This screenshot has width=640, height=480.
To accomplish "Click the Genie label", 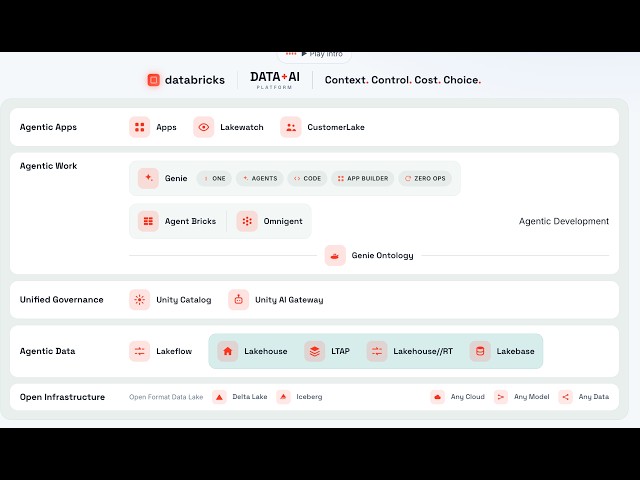I will (176, 178).
